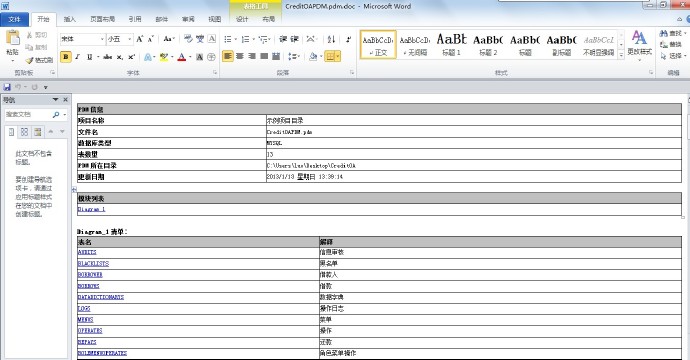The height and width of the screenshot is (360, 690).
Task: Apply strikethrough formatting
Action: [x=107, y=57]
